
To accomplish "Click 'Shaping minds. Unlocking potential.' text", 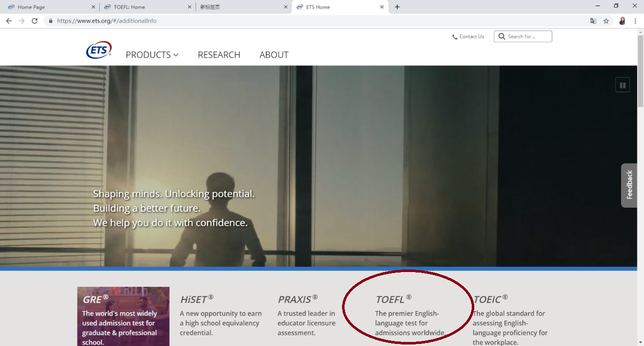I will click(174, 194).
